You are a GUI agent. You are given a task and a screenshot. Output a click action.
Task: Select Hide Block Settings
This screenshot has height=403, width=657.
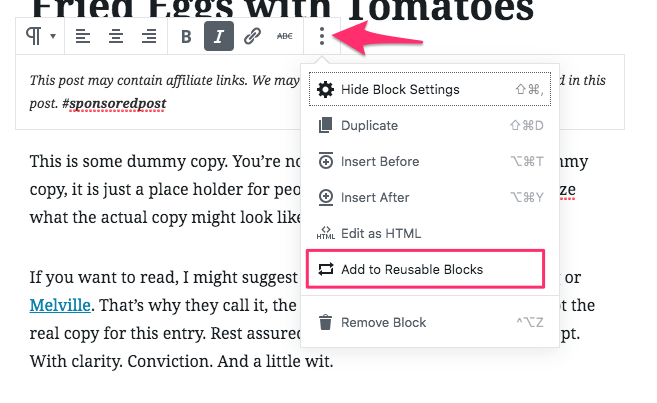pos(430,89)
